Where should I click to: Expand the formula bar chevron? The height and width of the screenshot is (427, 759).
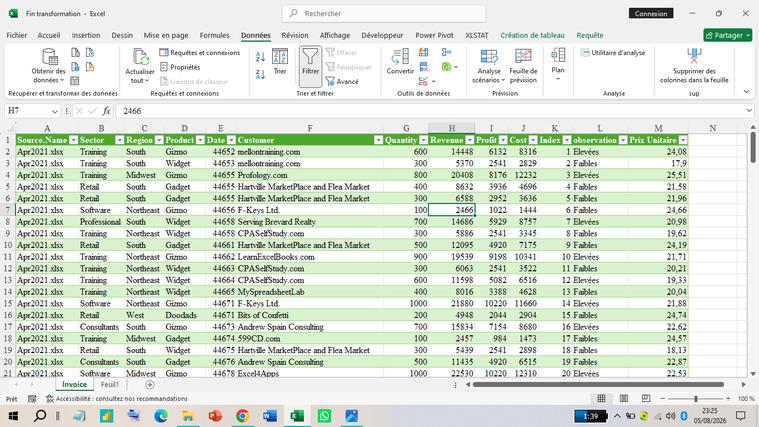pos(749,111)
